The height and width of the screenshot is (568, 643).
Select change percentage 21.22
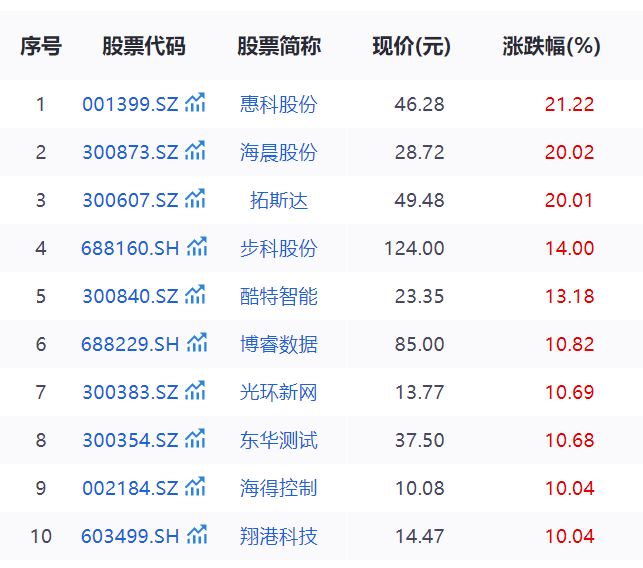tap(570, 104)
